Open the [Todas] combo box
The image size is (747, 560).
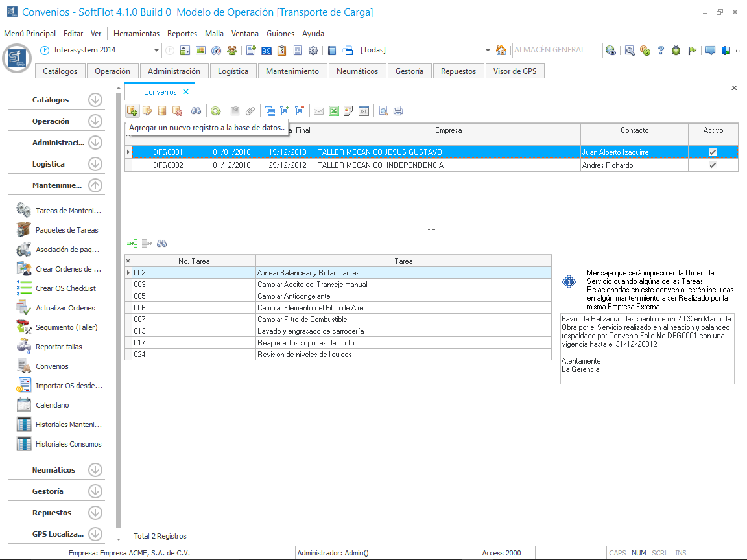coord(488,51)
